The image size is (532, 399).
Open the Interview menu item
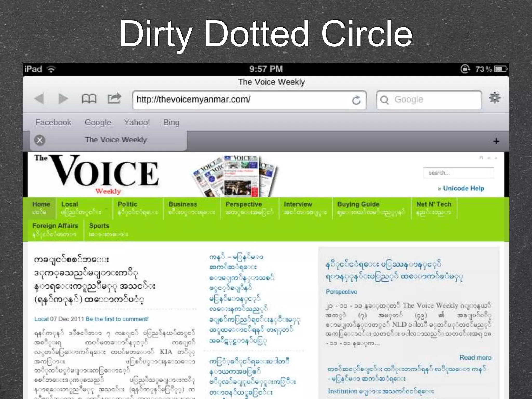click(x=305, y=208)
